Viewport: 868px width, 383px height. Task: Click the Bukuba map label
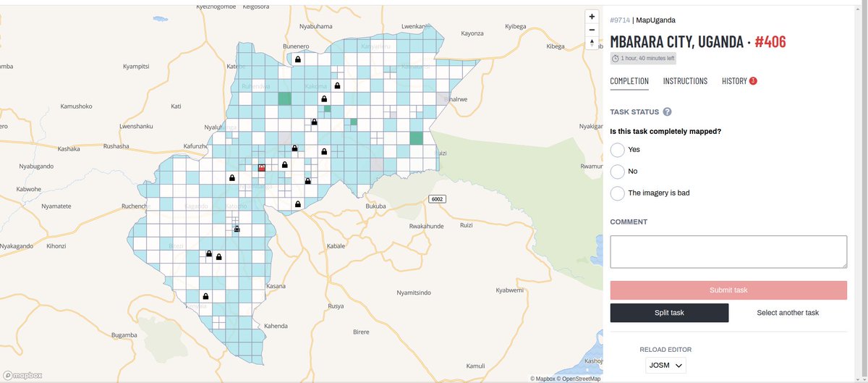click(376, 206)
